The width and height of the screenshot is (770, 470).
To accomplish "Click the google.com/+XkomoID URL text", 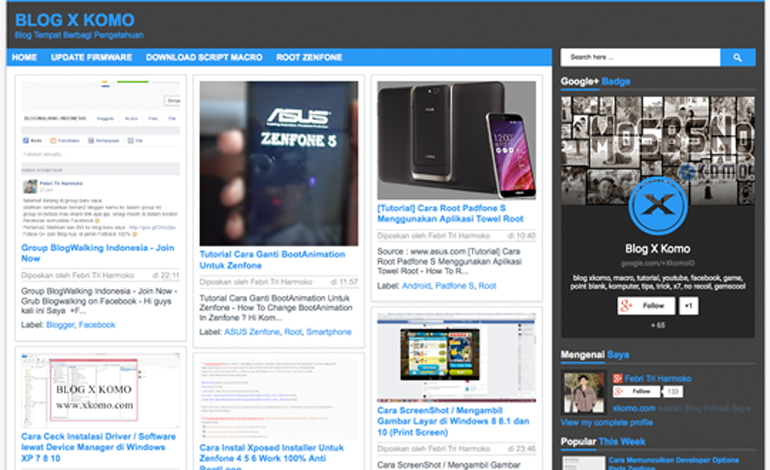I will [x=658, y=263].
